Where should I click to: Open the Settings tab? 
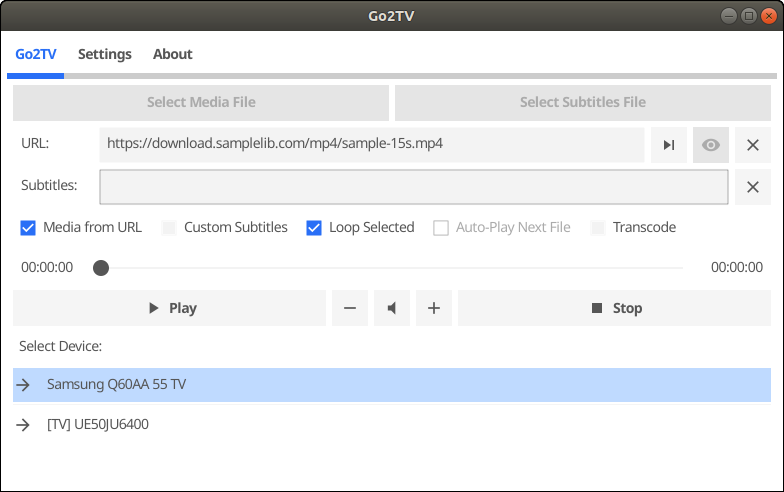click(104, 54)
